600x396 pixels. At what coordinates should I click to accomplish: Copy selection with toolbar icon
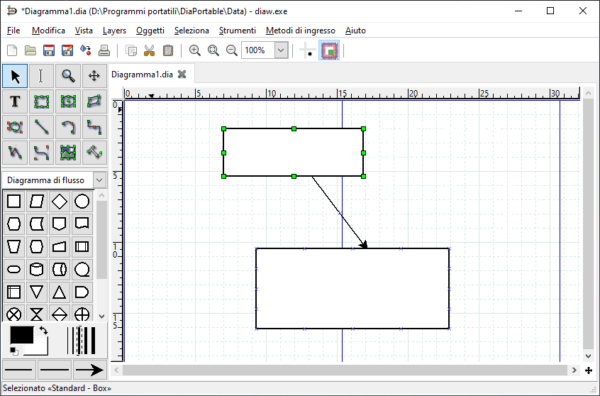click(x=131, y=51)
